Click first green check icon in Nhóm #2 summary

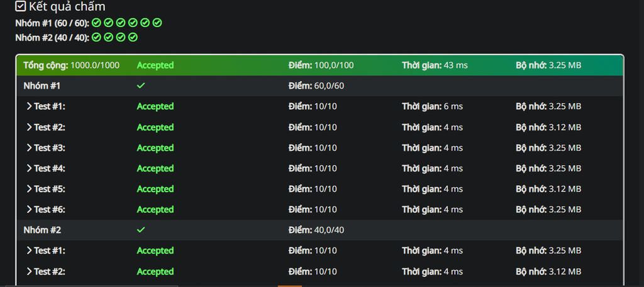pyautogui.click(x=96, y=37)
